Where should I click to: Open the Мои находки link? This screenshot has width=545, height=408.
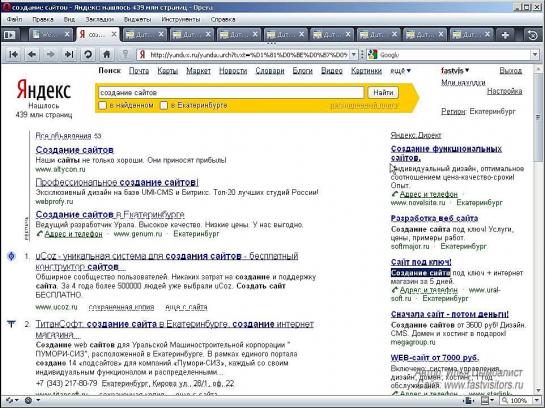click(x=463, y=83)
